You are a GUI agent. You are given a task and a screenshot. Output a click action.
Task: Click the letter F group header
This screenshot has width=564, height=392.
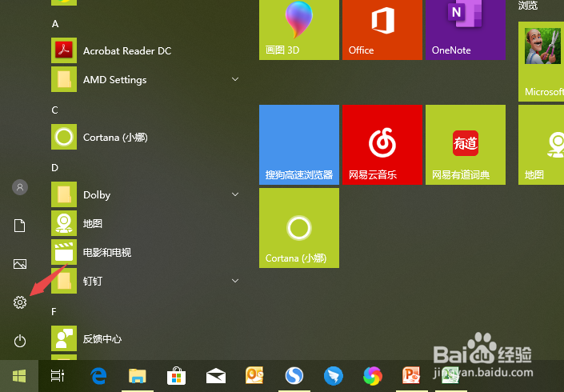click(54, 311)
